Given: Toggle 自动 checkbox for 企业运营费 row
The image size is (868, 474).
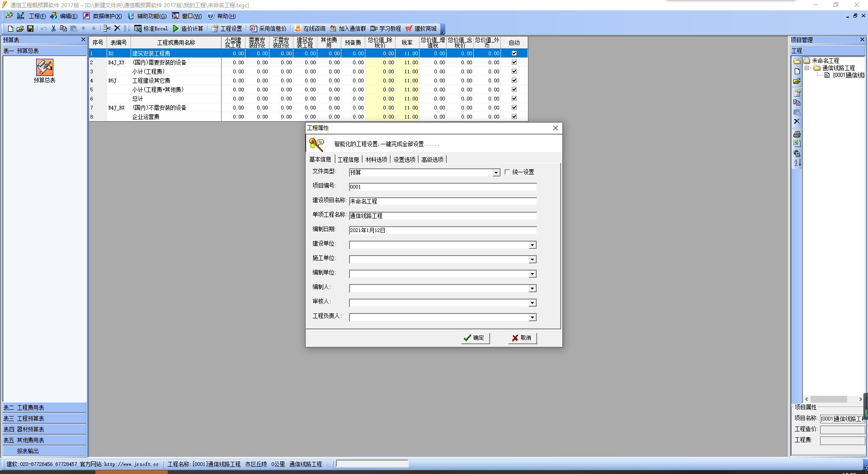Looking at the screenshot, I should coord(514,117).
